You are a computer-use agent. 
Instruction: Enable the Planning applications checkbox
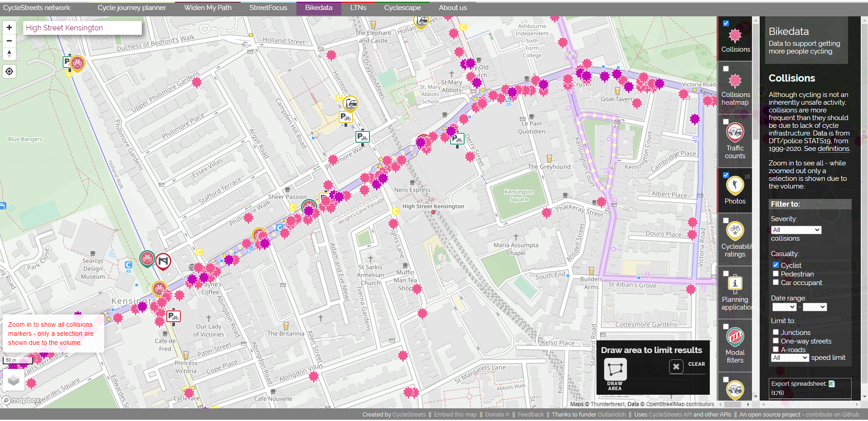726,273
